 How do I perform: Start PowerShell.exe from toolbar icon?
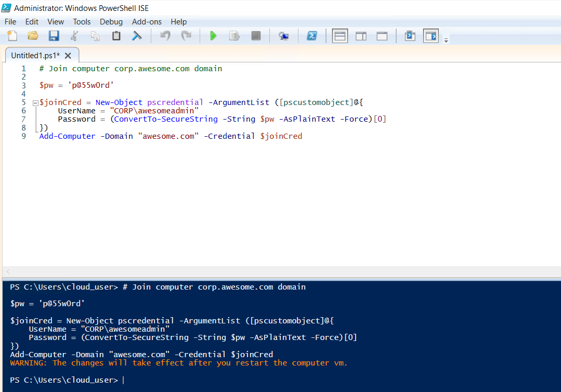[312, 36]
